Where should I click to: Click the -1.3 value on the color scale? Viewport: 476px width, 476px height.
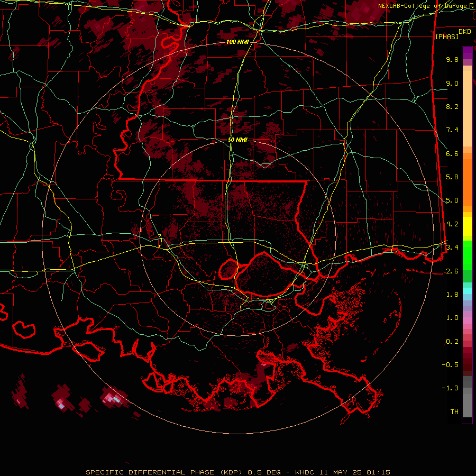pyautogui.click(x=450, y=388)
